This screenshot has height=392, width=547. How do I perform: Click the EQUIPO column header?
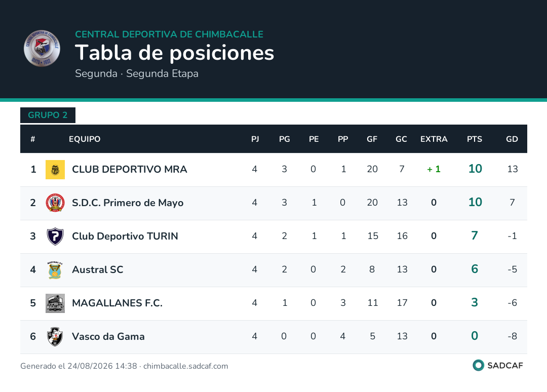[85, 139]
